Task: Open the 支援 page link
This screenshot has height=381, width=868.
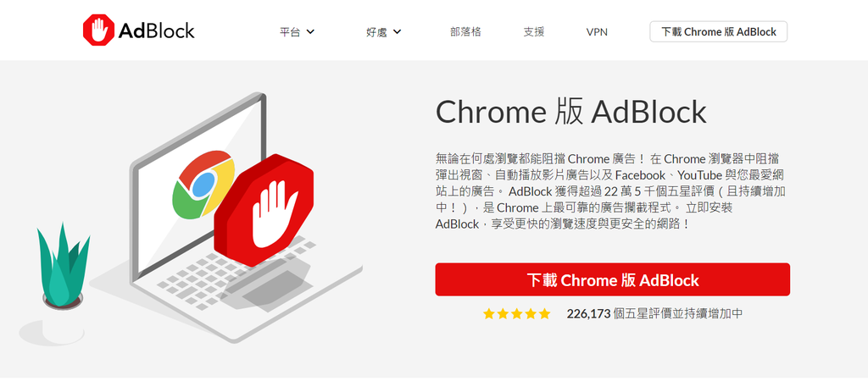Action: click(x=534, y=32)
